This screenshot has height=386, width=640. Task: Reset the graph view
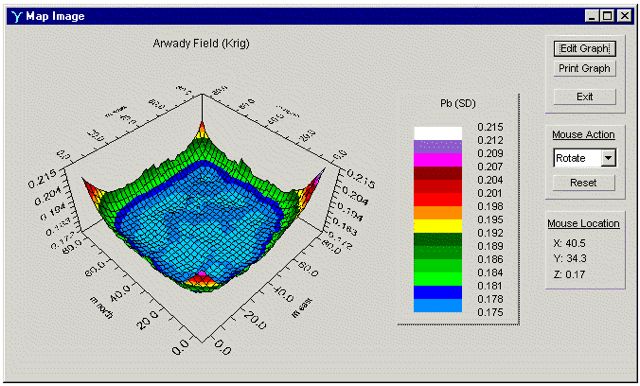[584, 182]
